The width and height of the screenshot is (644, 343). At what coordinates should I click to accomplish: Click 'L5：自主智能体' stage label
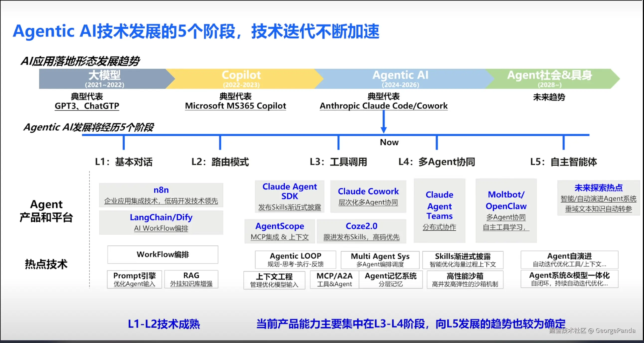click(x=563, y=162)
